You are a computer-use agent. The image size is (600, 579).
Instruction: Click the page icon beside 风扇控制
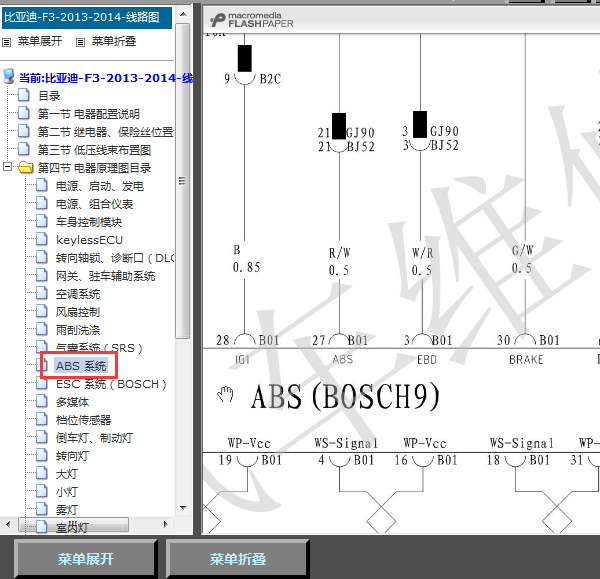pyautogui.click(x=42, y=311)
